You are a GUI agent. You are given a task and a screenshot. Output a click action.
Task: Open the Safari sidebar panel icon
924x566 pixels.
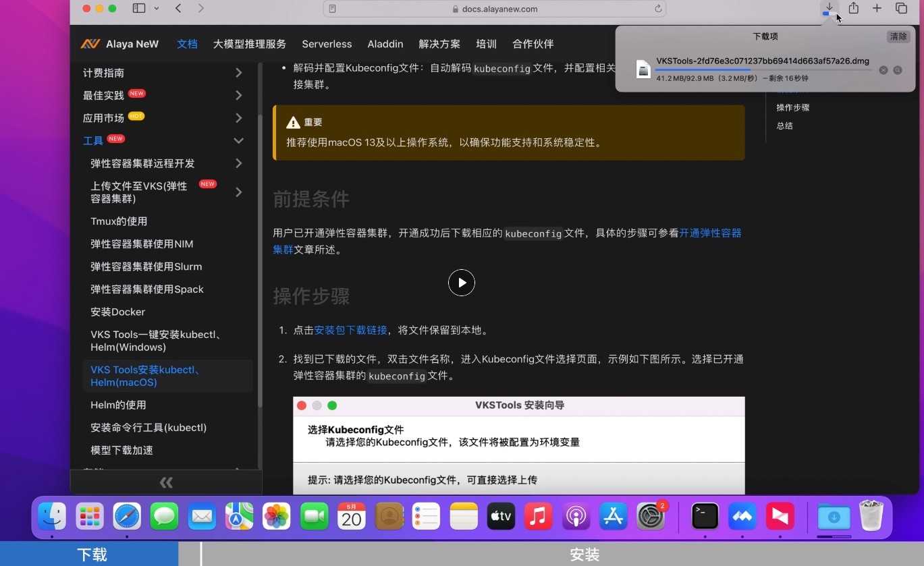[x=139, y=8]
